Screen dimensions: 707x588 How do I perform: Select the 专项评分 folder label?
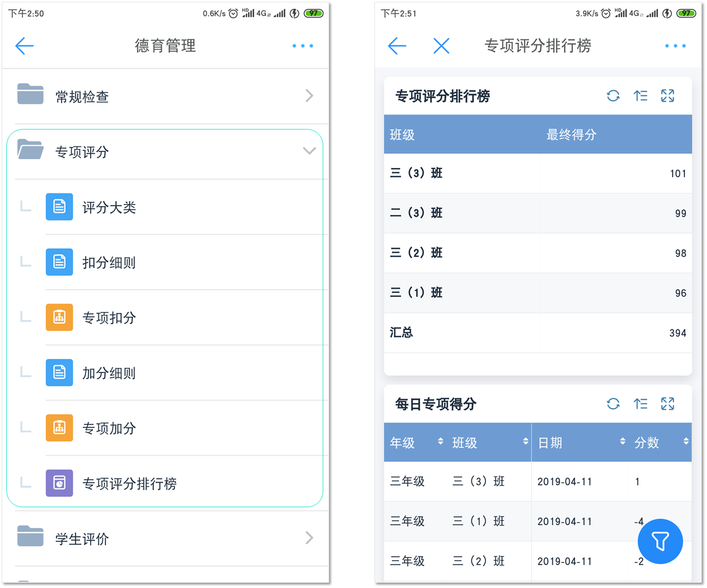pos(82,152)
